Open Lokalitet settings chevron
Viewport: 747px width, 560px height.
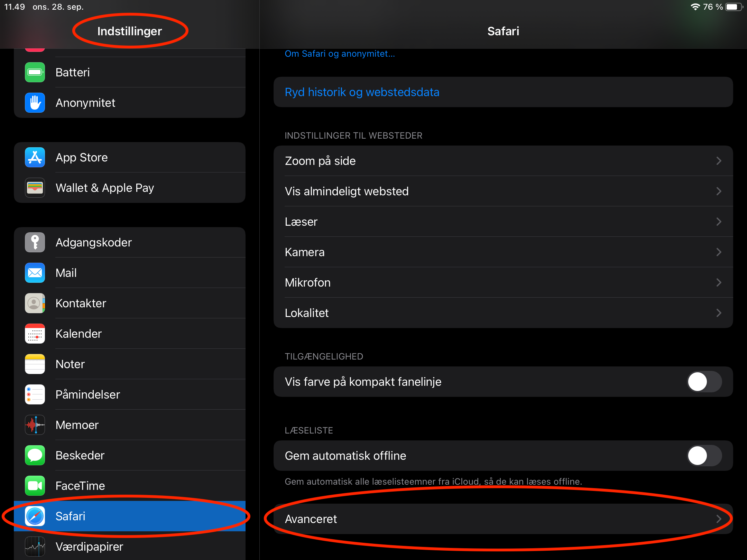click(719, 313)
